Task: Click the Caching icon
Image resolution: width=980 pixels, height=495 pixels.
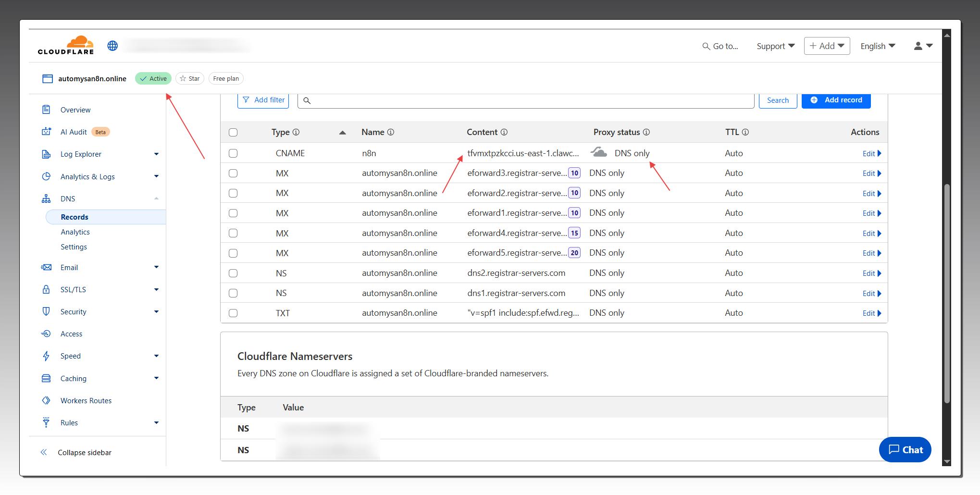Action: (46, 378)
